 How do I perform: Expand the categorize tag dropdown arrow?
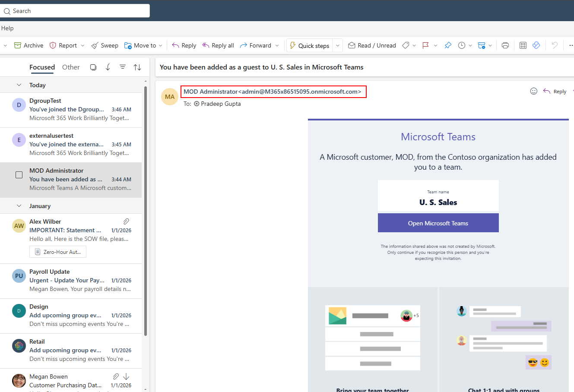[414, 45]
